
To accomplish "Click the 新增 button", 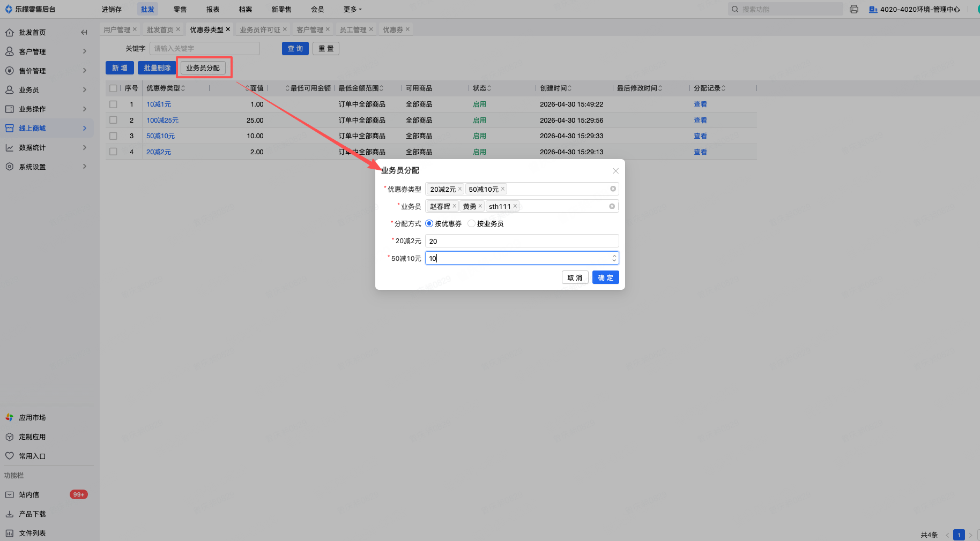I will pyautogui.click(x=120, y=68).
